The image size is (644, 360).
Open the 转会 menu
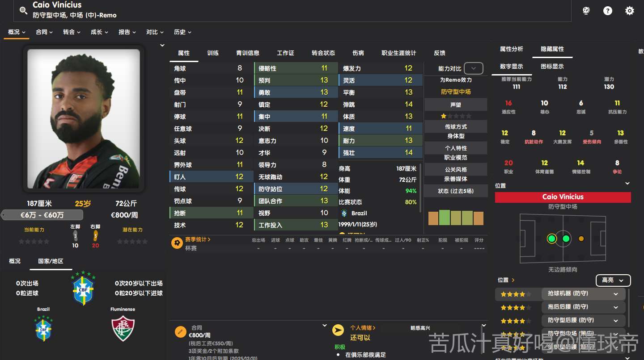[x=71, y=32]
